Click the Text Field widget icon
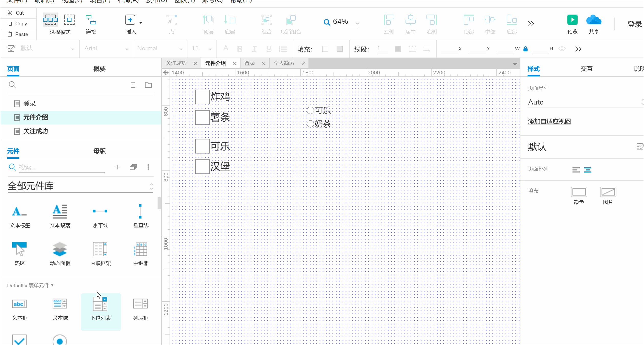 tap(19, 304)
